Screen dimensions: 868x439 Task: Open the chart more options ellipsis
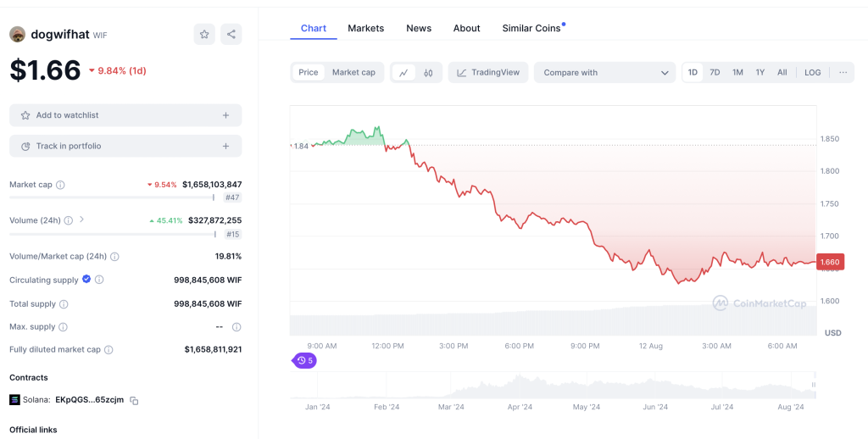click(x=843, y=73)
